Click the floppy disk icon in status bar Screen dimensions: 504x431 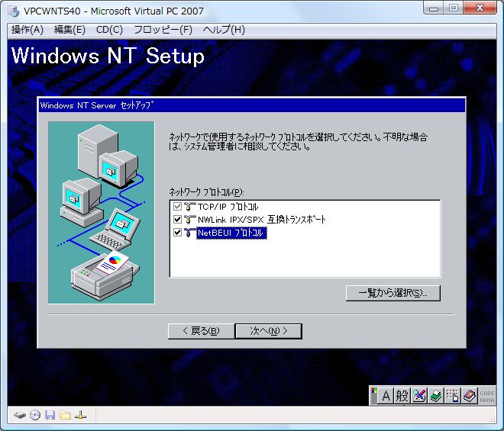coord(50,415)
